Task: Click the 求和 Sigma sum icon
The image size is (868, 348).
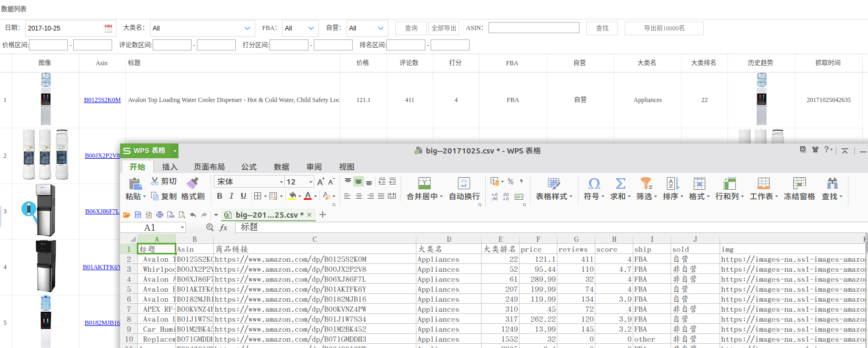Action: (x=621, y=184)
